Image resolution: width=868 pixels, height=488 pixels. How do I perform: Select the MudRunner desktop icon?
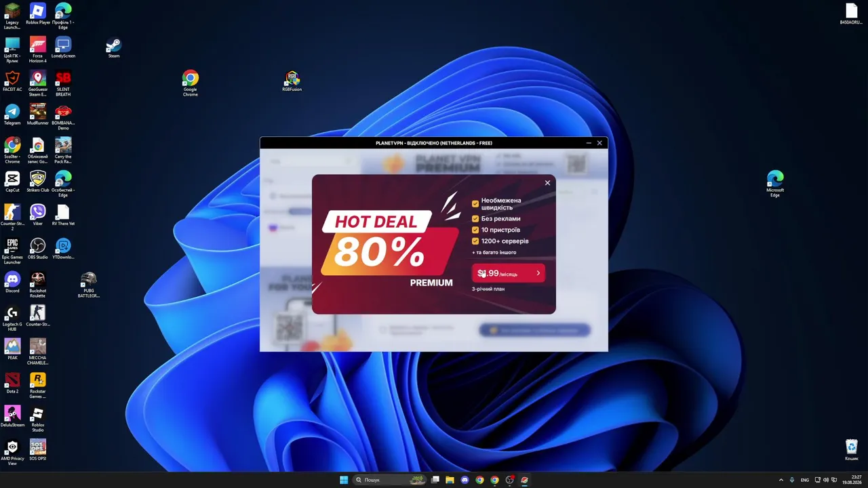(38, 115)
